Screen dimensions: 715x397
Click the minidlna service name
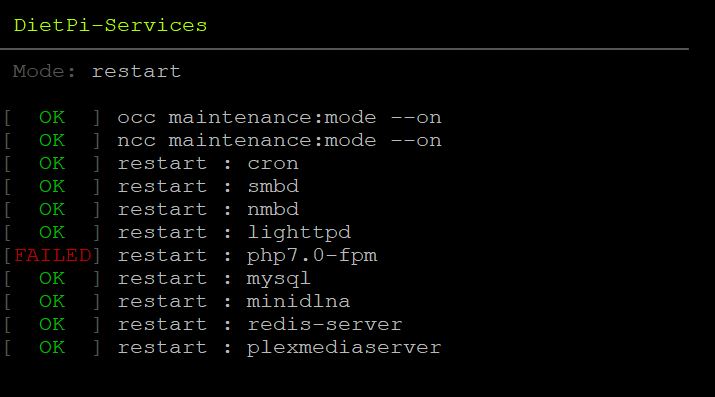(x=298, y=301)
